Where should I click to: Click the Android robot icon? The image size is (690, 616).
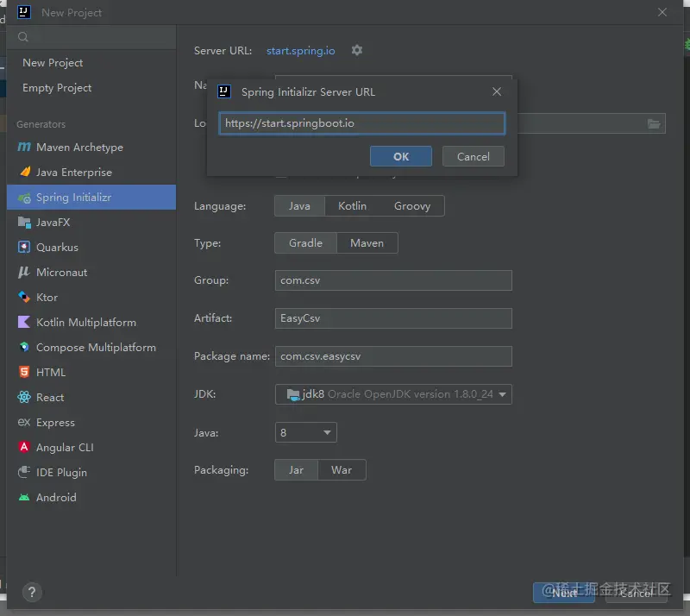[x=24, y=497]
